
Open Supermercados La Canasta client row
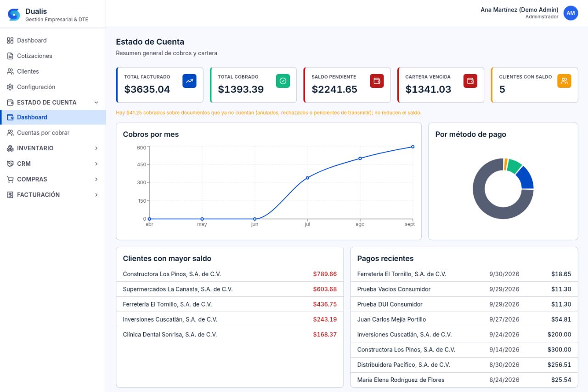[230, 289]
